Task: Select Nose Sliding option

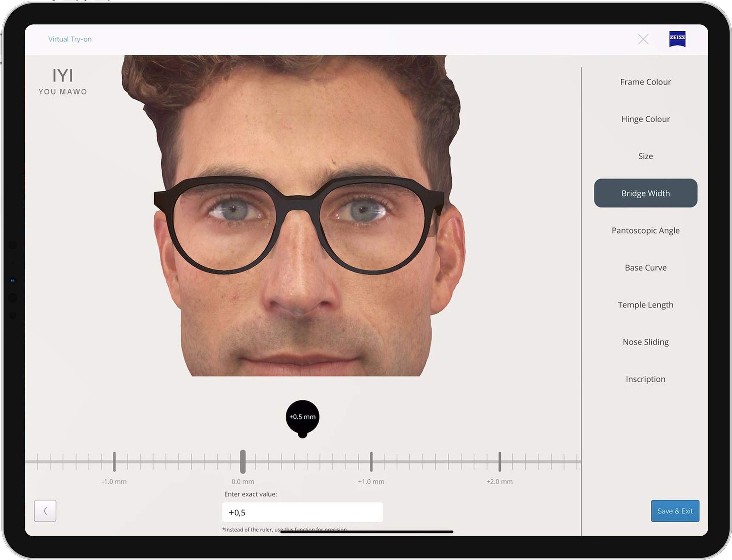Action: coord(645,342)
